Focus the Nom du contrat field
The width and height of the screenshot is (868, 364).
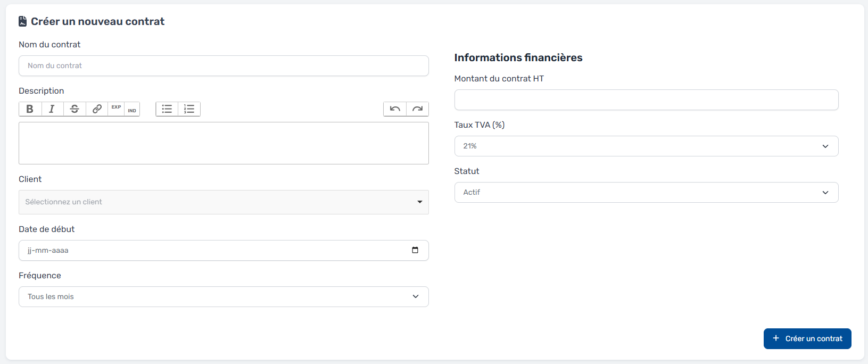(x=224, y=66)
